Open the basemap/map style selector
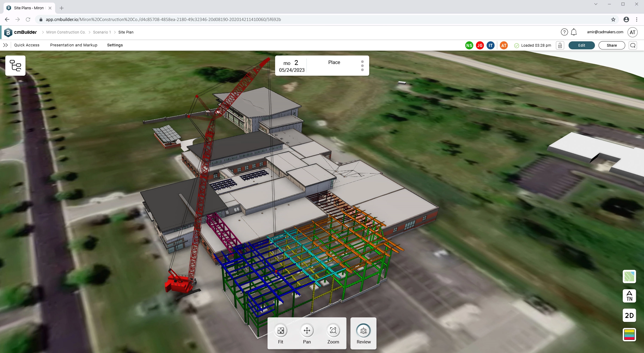 629,277
